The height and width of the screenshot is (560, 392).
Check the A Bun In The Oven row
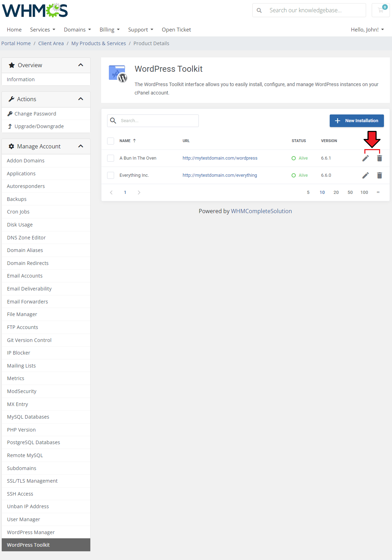[x=111, y=158]
